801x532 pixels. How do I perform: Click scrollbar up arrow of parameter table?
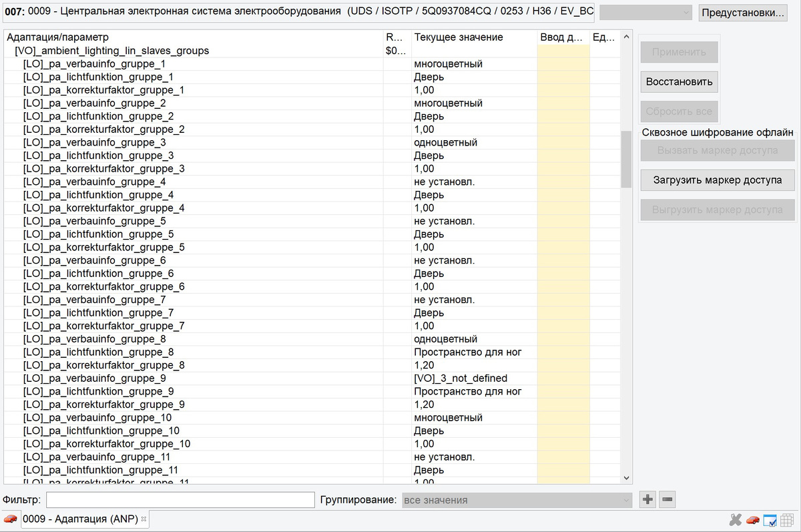626,37
